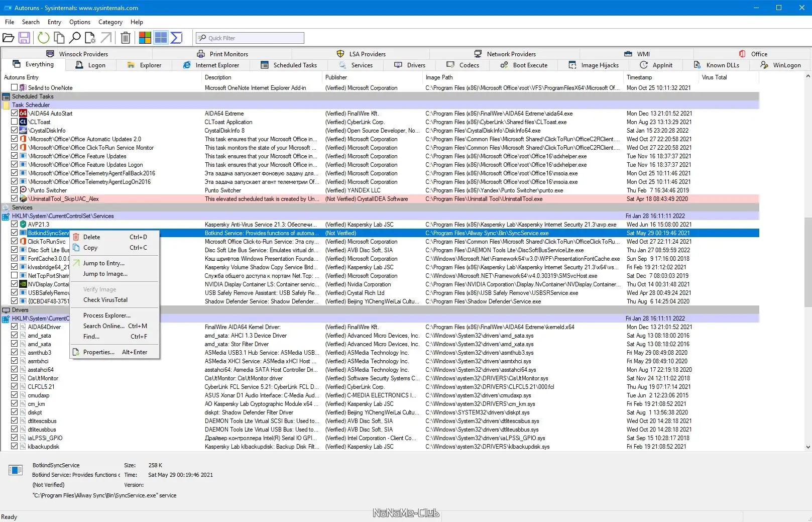Open the File menu
This screenshot has width=812, height=522.
pos(10,22)
